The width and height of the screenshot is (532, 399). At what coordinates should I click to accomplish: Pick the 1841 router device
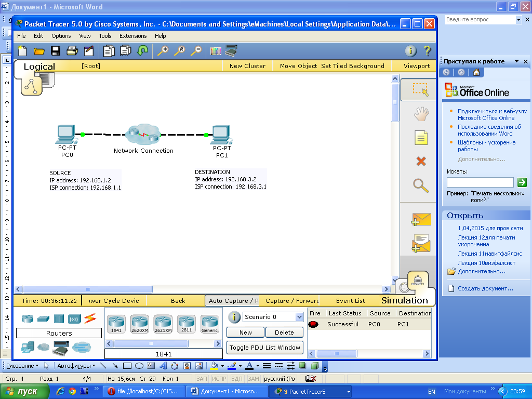[x=116, y=324]
